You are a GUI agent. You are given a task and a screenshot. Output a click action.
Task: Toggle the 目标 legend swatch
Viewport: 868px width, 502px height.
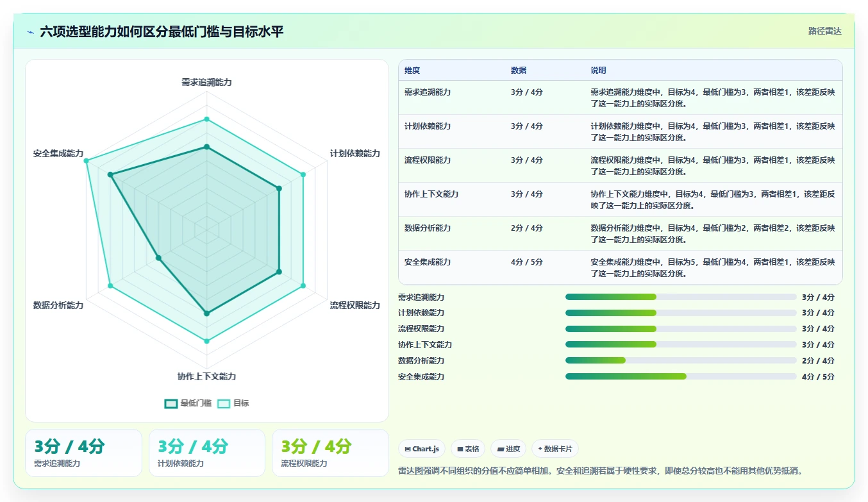tap(224, 403)
